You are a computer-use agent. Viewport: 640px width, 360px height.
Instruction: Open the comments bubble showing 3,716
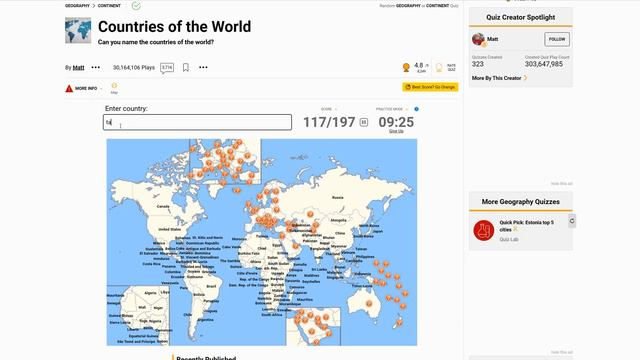(x=167, y=68)
